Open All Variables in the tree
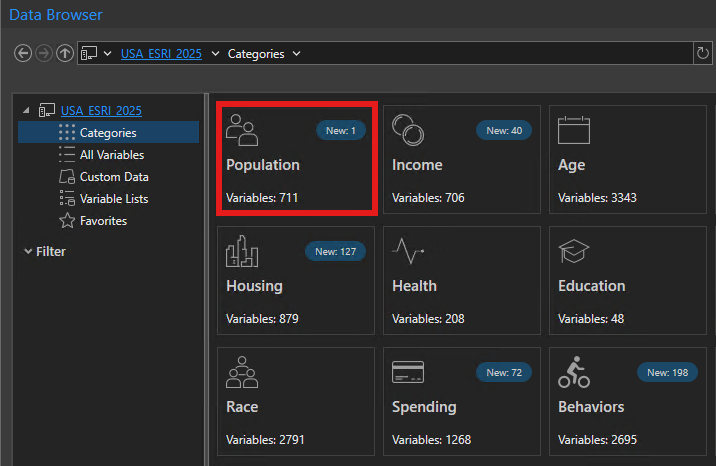 tap(112, 155)
